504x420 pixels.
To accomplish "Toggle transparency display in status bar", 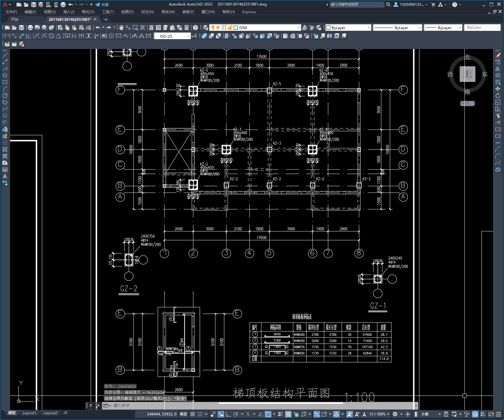I will [288, 414].
